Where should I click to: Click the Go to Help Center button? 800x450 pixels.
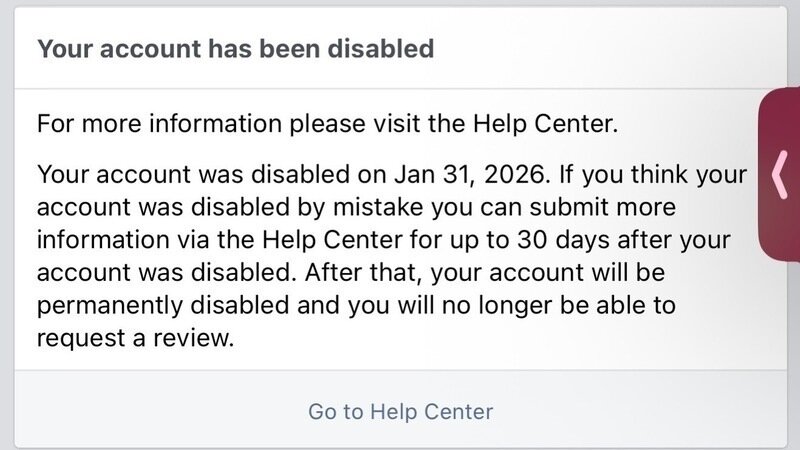400,411
